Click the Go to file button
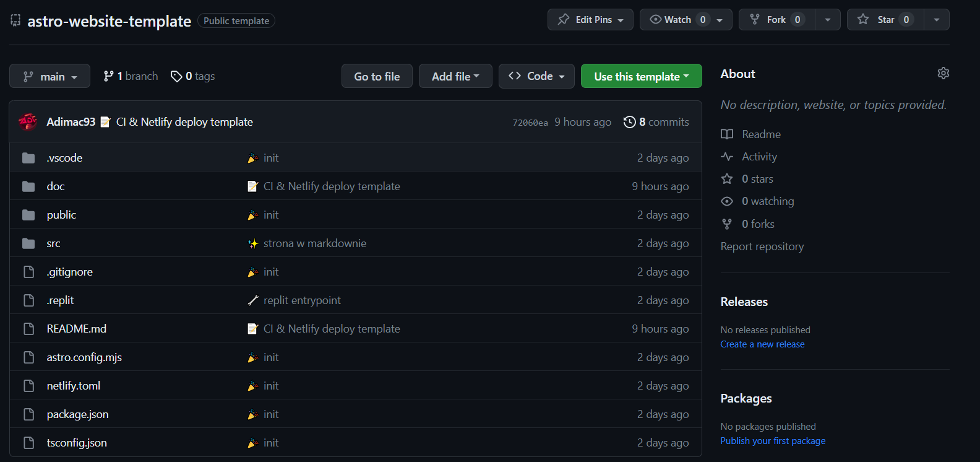The height and width of the screenshot is (462, 980). pos(377,76)
